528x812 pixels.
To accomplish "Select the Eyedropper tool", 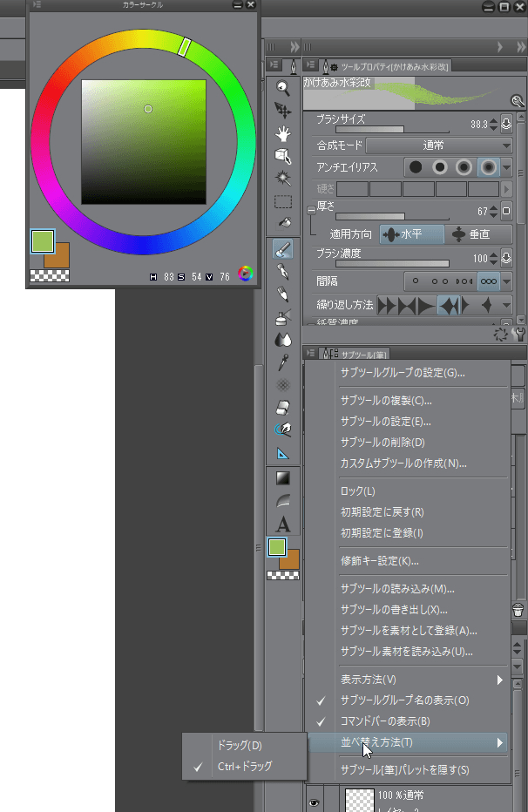I will point(283,362).
